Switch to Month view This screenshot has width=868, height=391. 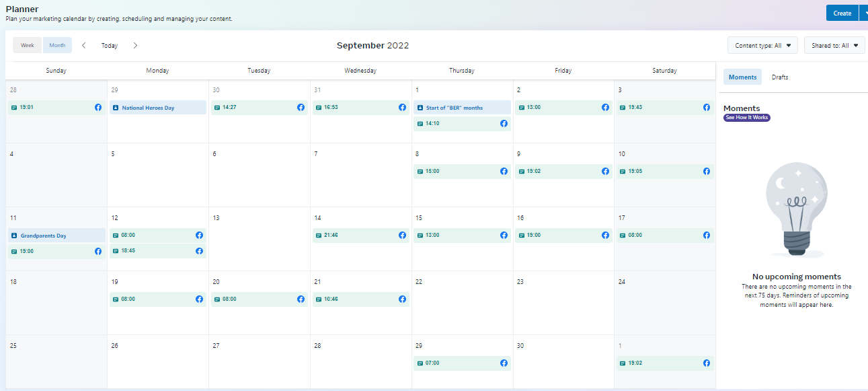point(57,45)
